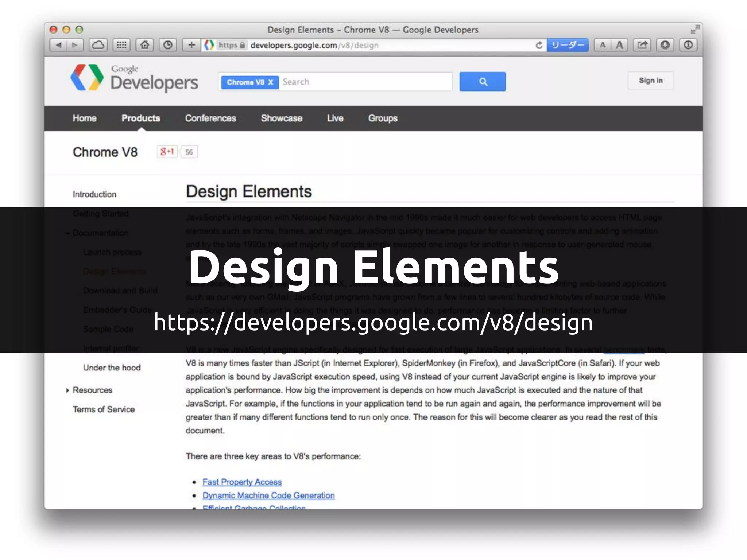Click the Chrome V8 page title
747x560 pixels.
tap(105, 152)
